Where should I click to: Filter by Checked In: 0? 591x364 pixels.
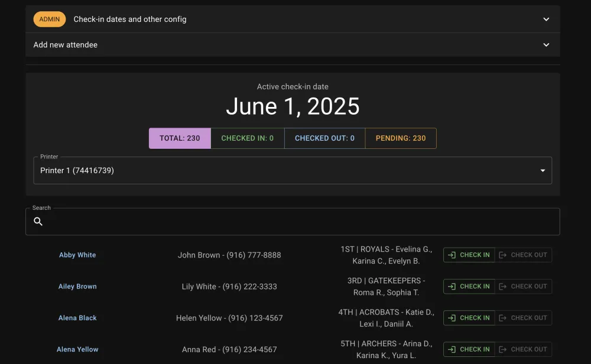pos(247,138)
